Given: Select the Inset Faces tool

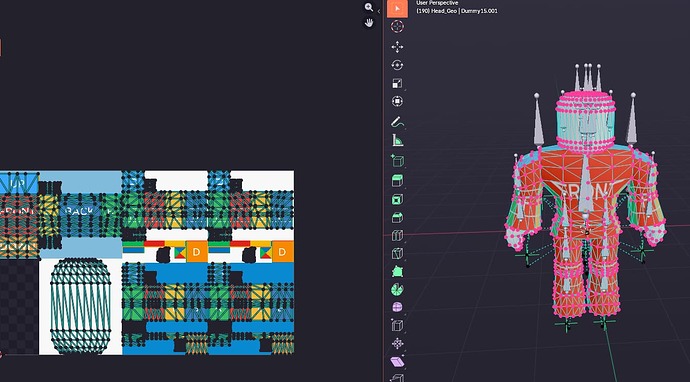Looking at the screenshot, I should (x=397, y=199).
